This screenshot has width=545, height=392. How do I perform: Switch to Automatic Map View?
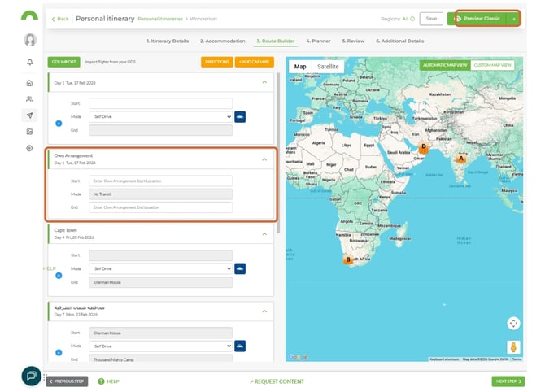coord(445,65)
